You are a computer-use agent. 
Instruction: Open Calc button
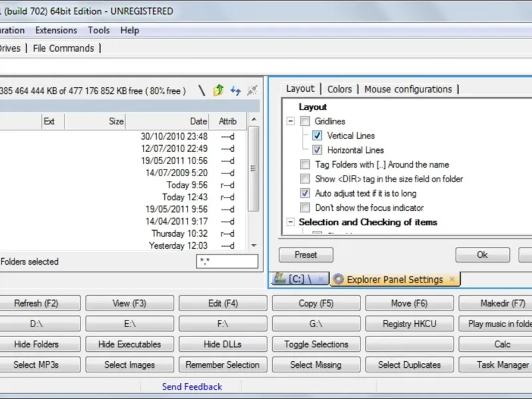pos(495,344)
